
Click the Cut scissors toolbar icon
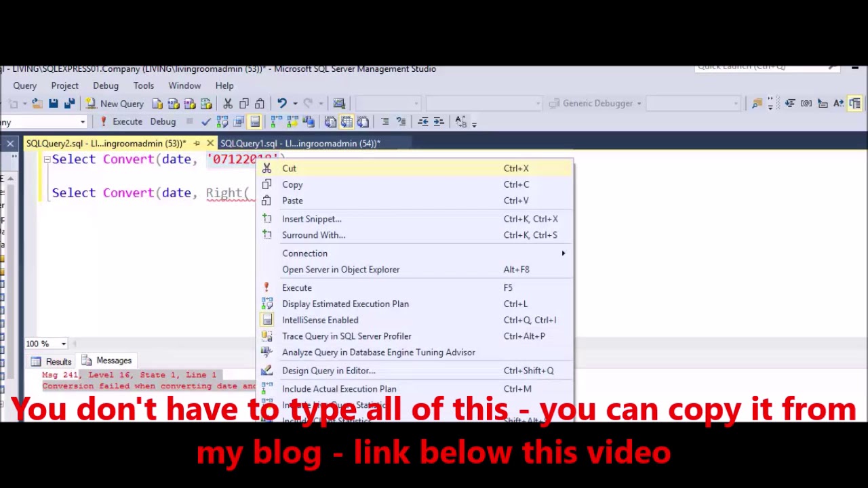(228, 104)
